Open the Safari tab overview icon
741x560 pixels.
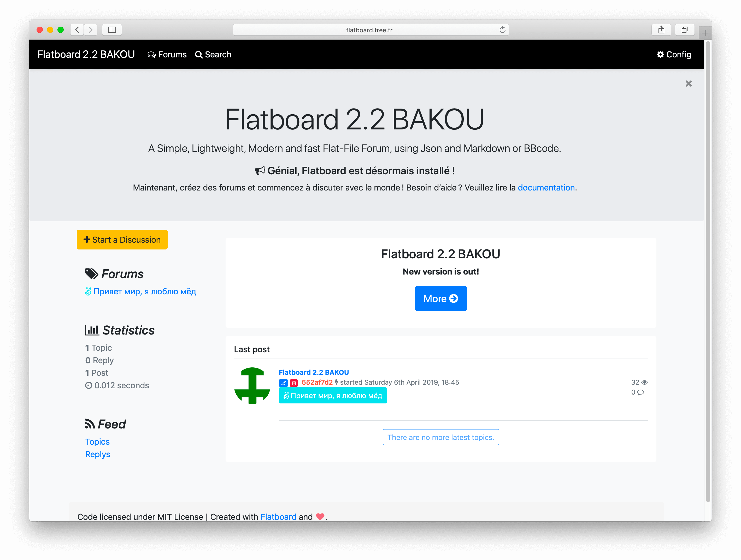684,30
